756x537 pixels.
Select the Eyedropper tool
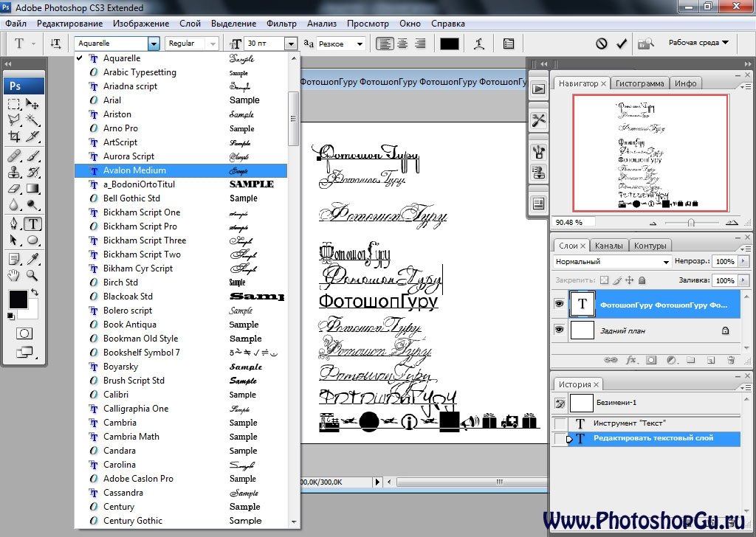(32, 259)
